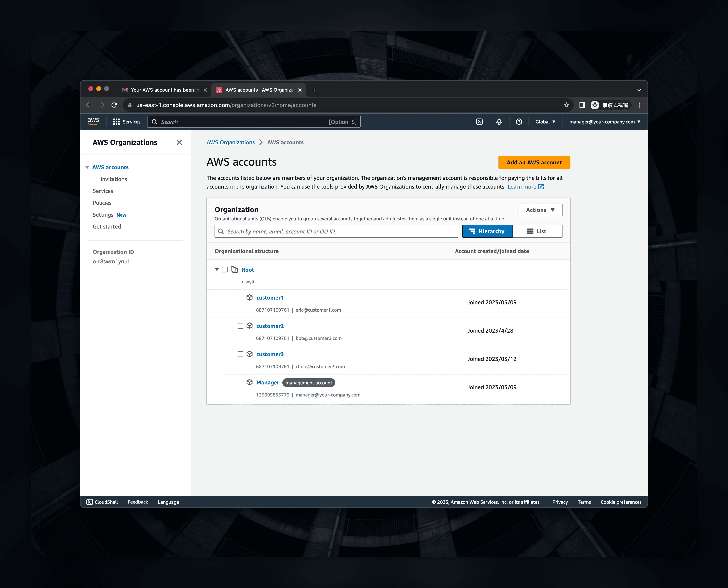Image resolution: width=728 pixels, height=588 pixels.
Task: Open Services in the sidebar
Action: [x=103, y=191]
